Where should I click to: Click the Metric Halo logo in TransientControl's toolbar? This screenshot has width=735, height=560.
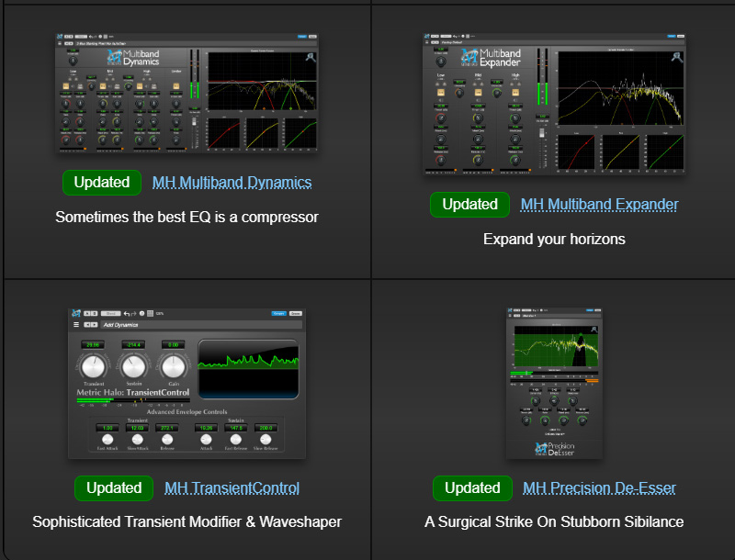click(x=78, y=313)
